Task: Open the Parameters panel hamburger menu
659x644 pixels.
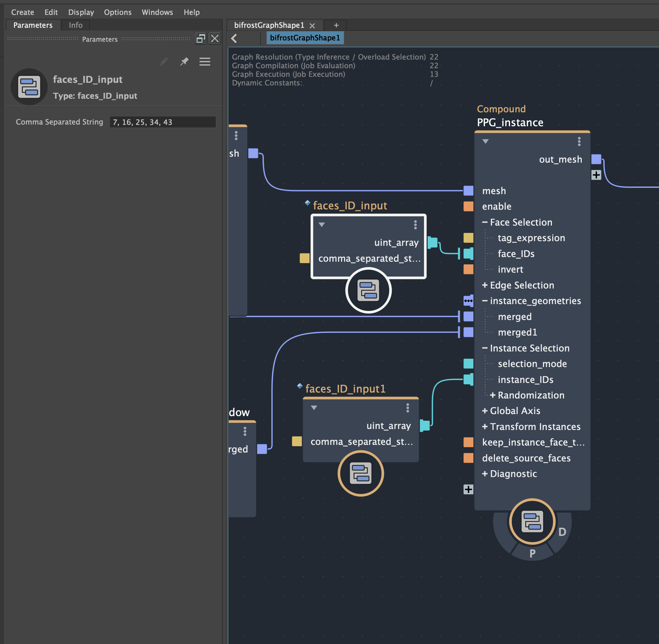Action: [205, 62]
